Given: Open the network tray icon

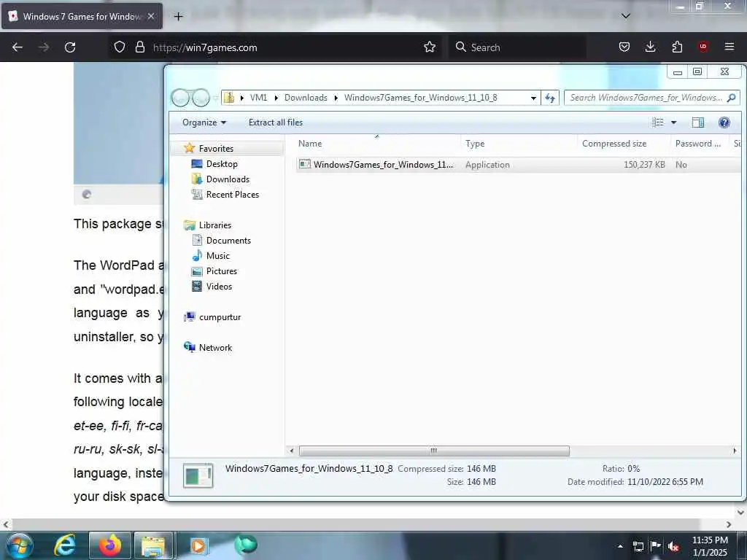Looking at the screenshot, I should 638,546.
